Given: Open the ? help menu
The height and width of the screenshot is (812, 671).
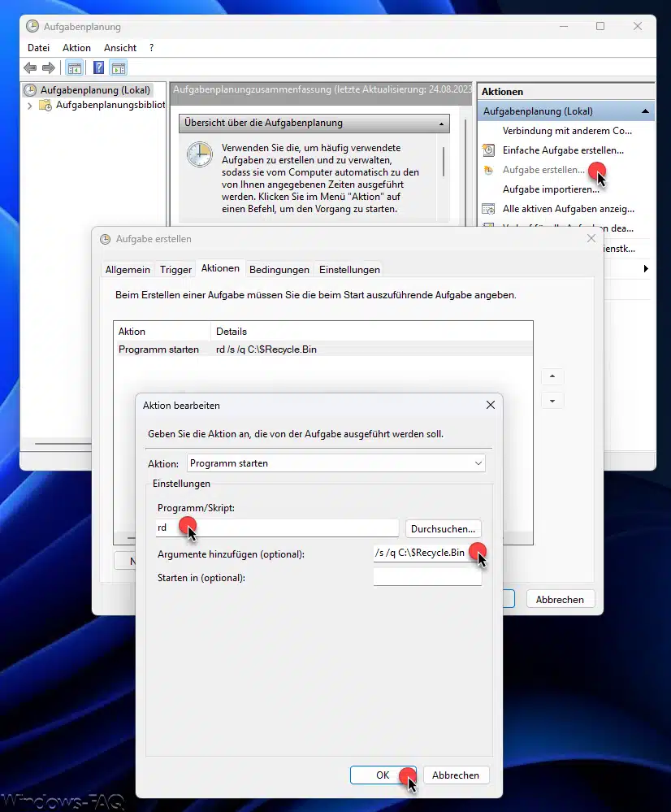Looking at the screenshot, I should [151, 48].
